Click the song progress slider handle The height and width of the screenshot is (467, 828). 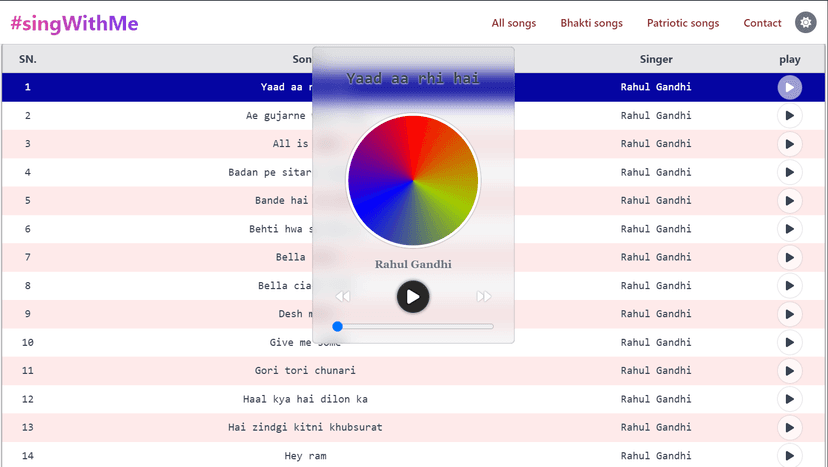(x=337, y=326)
